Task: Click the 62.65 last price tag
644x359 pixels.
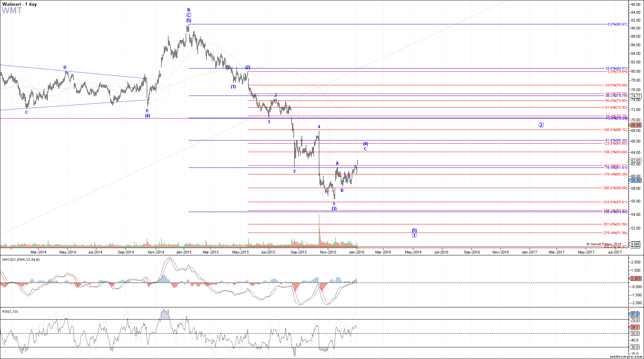Action: coord(636,160)
